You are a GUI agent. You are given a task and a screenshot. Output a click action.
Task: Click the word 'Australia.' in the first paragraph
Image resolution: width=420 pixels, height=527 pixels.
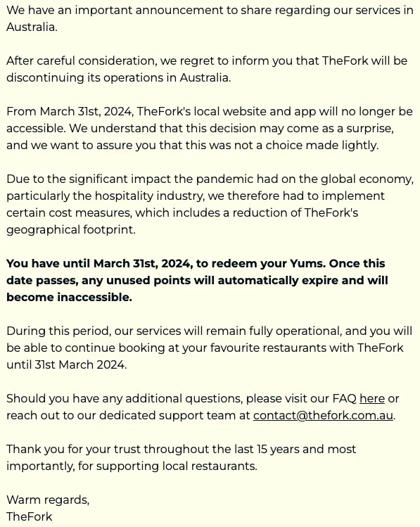(32, 27)
